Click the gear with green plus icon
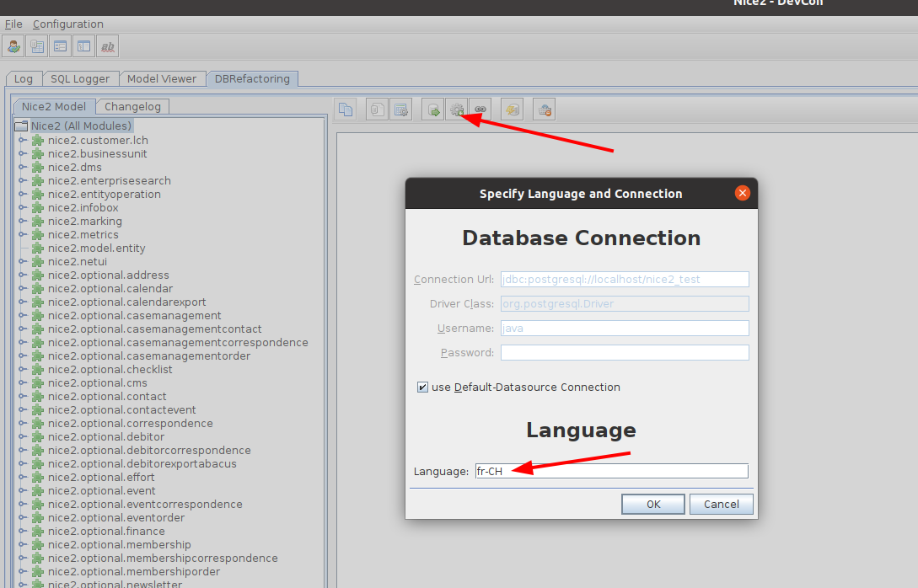Image resolution: width=918 pixels, height=588 pixels. click(x=457, y=110)
